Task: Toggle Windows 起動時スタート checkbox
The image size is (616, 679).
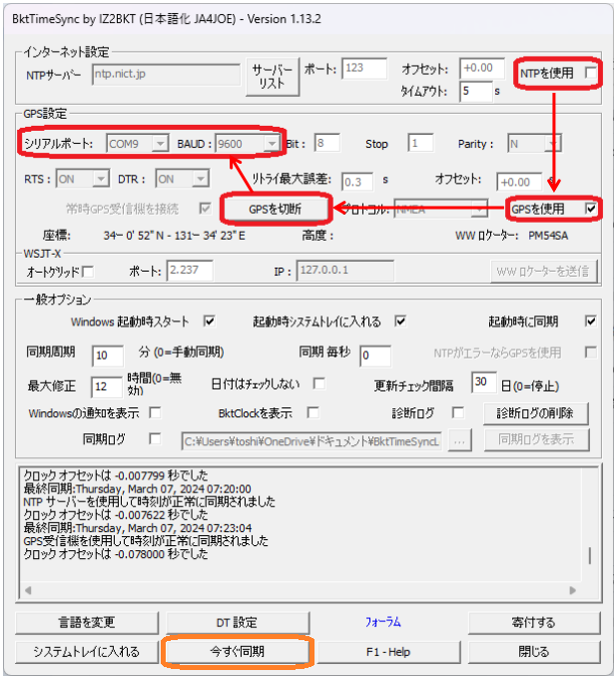Action: click(x=210, y=322)
